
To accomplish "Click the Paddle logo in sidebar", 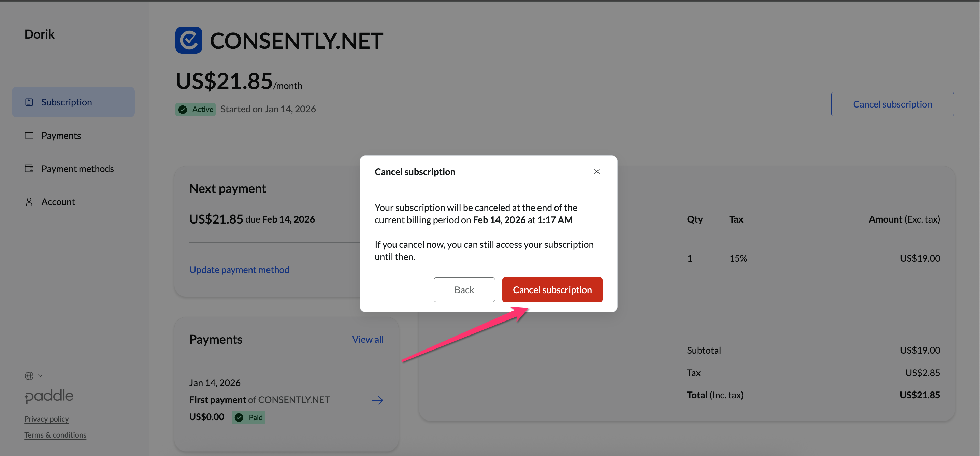I will pos(49,396).
